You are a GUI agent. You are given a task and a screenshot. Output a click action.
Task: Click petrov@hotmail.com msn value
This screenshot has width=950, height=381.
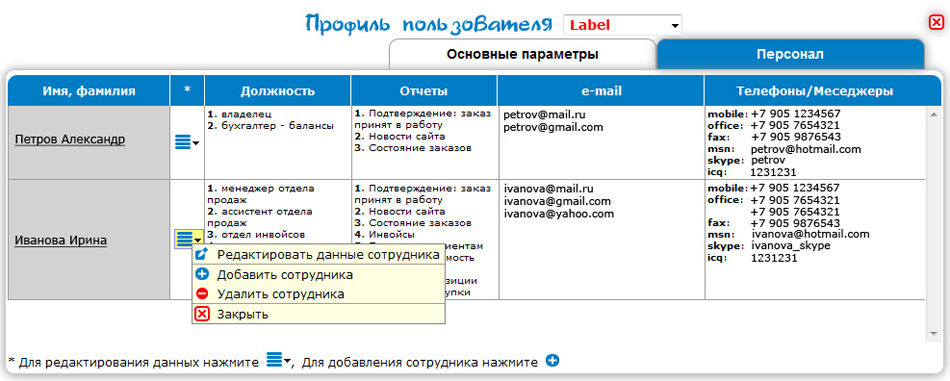tap(806, 149)
